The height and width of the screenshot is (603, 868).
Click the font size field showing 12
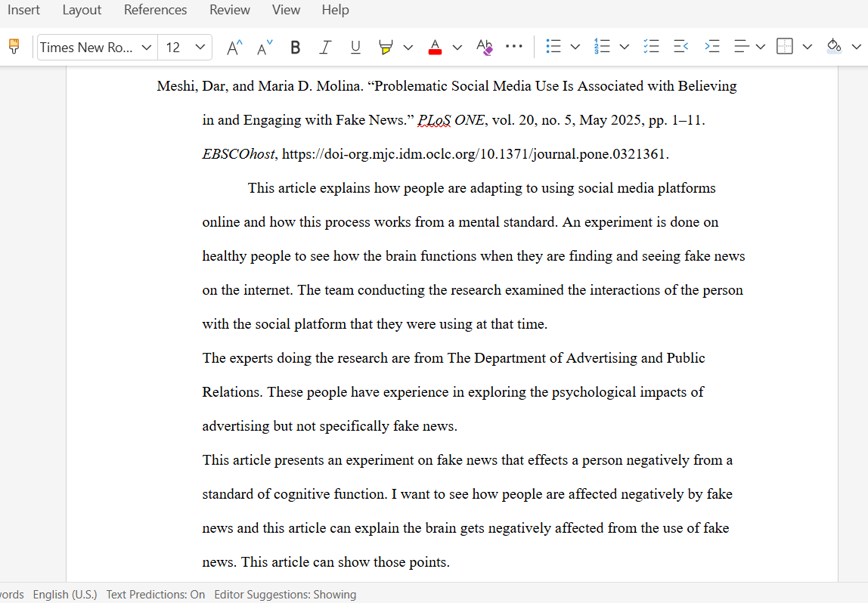pos(173,48)
